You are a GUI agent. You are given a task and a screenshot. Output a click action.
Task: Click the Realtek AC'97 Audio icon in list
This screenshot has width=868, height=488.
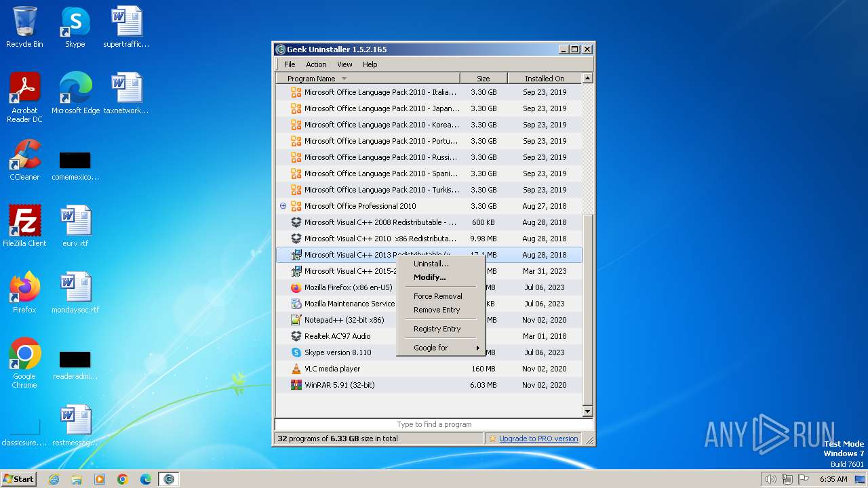[296, 336]
